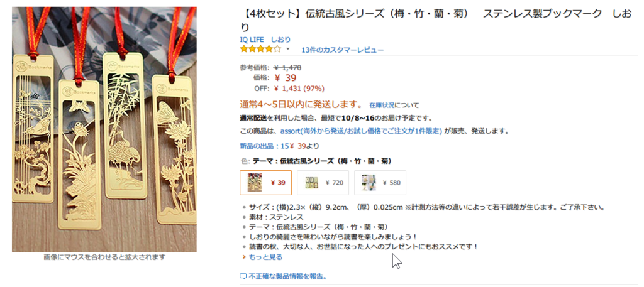Click the chevron next to もっと見る
The width and height of the screenshot is (644, 287).
pos(244,257)
